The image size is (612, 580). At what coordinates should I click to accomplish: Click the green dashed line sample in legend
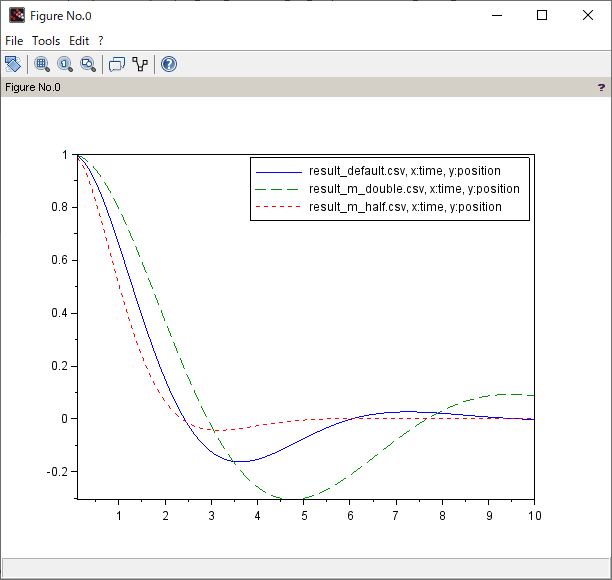coord(279,190)
